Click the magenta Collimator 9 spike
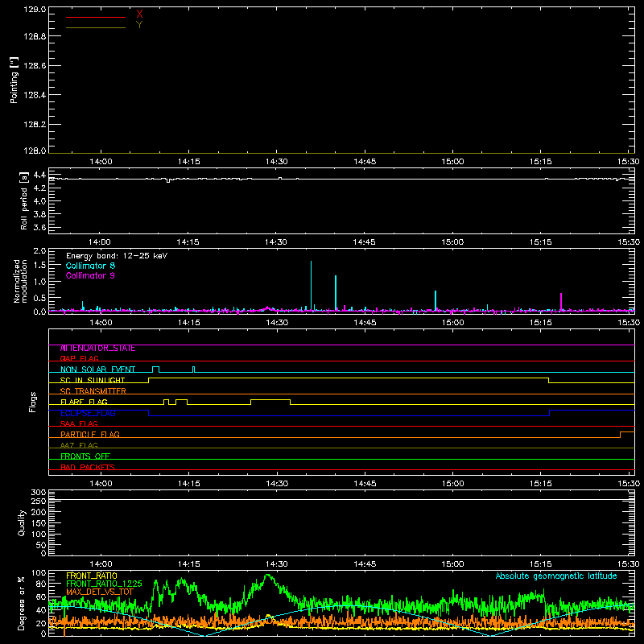The width and height of the screenshot is (644, 644). coord(561,301)
